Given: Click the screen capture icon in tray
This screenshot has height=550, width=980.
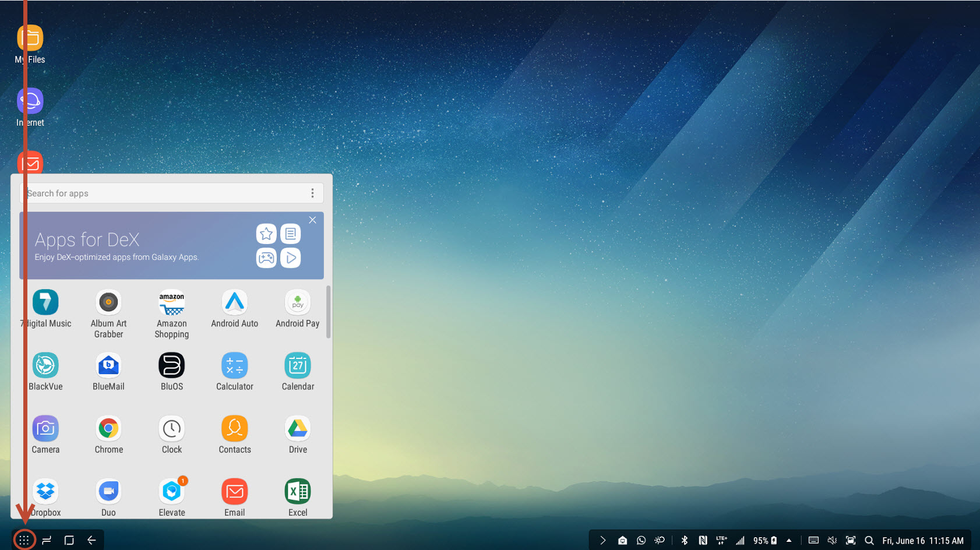Looking at the screenshot, I should (851, 541).
